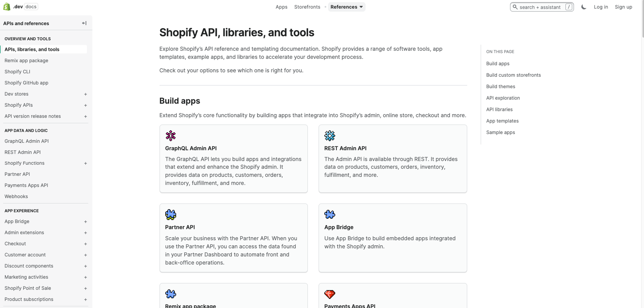Toggle dark mode with the moon icon
This screenshot has width=644, height=308.
click(x=583, y=7)
